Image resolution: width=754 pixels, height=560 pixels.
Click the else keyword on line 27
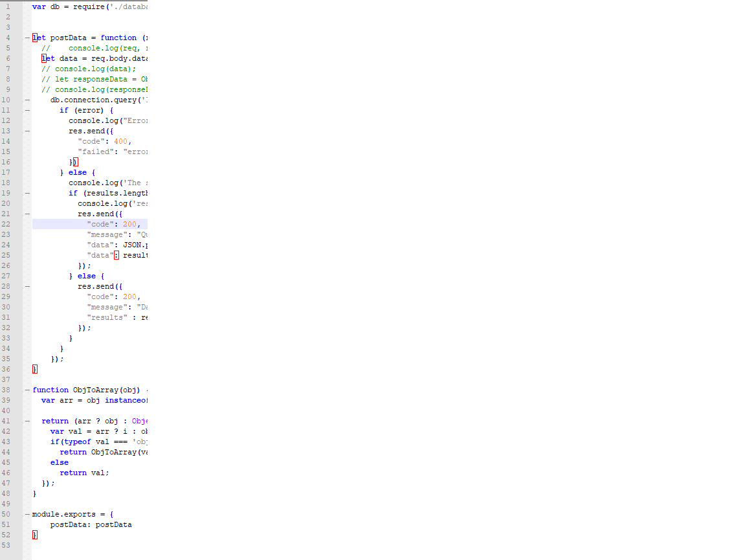pyautogui.click(x=87, y=276)
